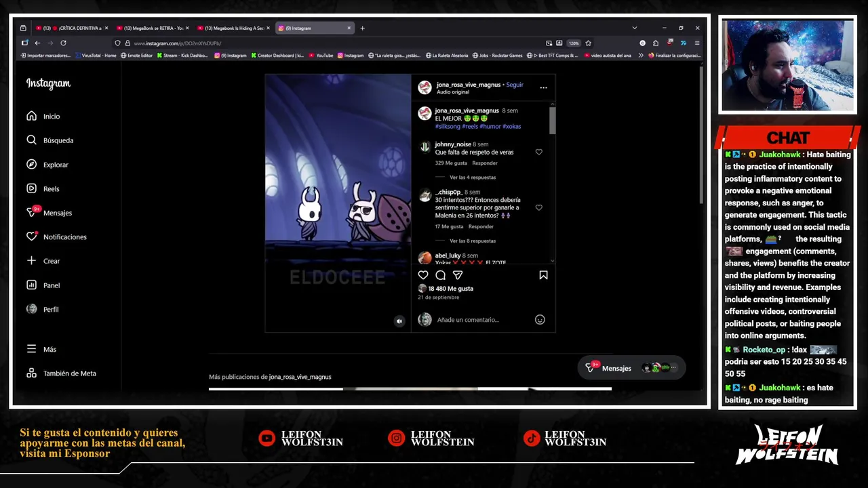
Task: Click the 120% zoom level indicator
Action: pyautogui.click(x=574, y=43)
